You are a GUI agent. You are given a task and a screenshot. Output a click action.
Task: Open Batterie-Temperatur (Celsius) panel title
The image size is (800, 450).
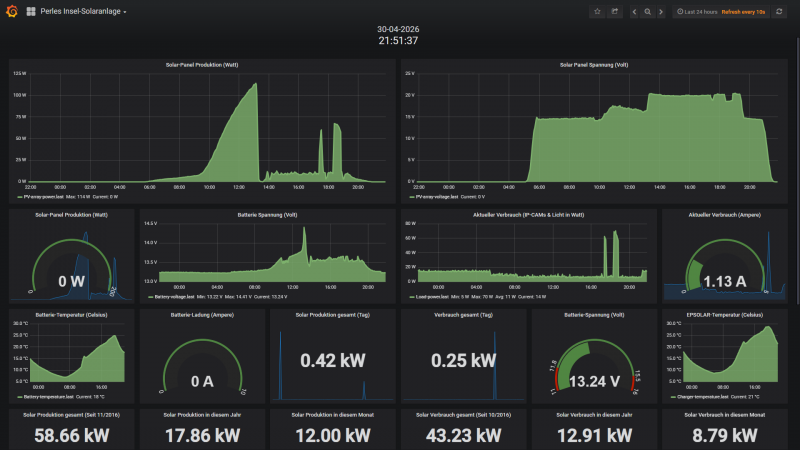click(x=71, y=315)
